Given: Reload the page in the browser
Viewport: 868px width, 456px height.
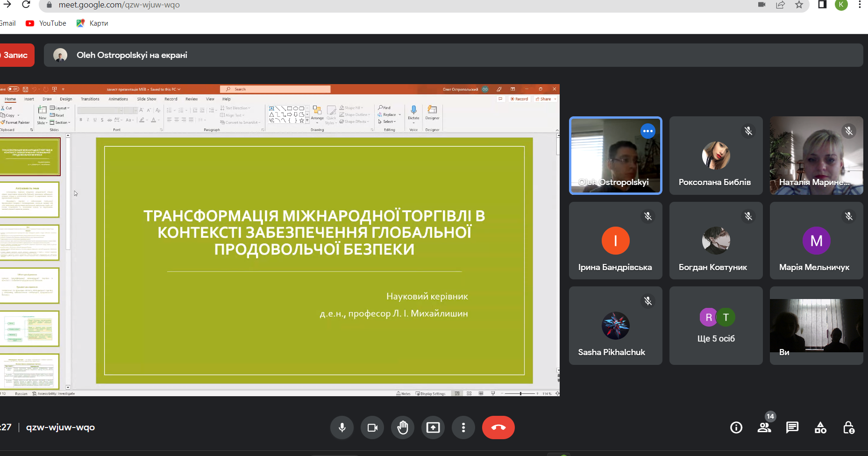Looking at the screenshot, I should pos(26,5).
